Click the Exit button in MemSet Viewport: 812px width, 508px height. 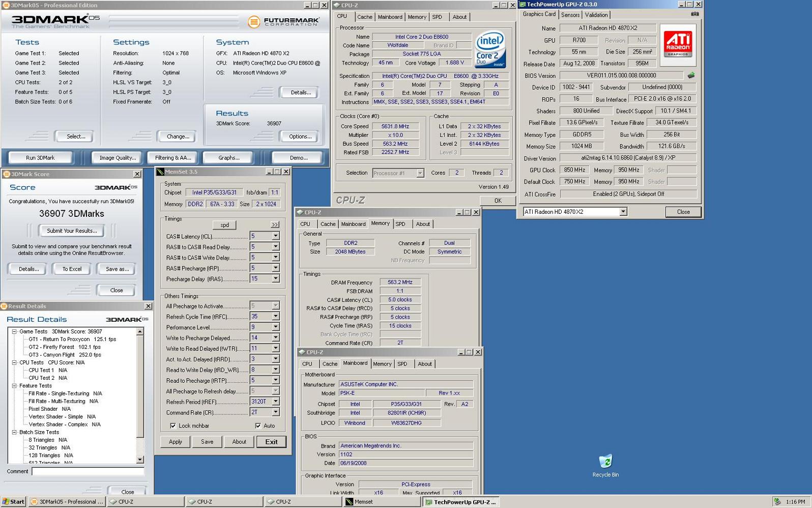pyautogui.click(x=271, y=442)
